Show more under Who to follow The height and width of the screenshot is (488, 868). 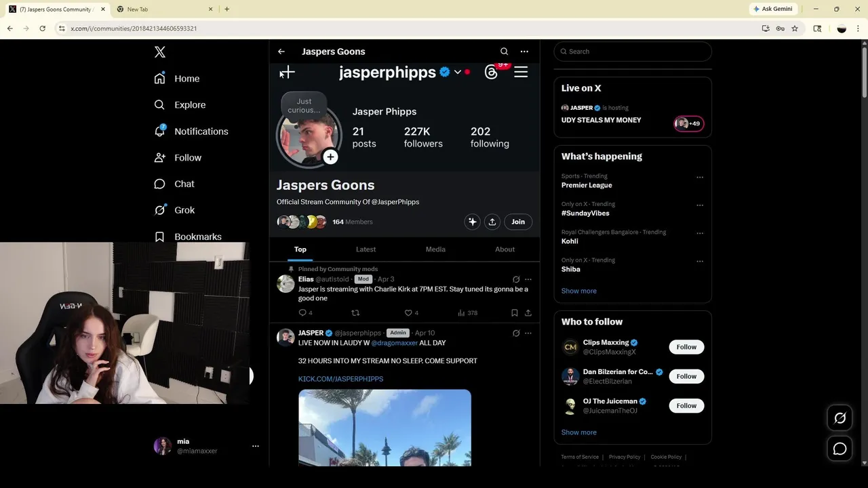(x=578, y=432)
